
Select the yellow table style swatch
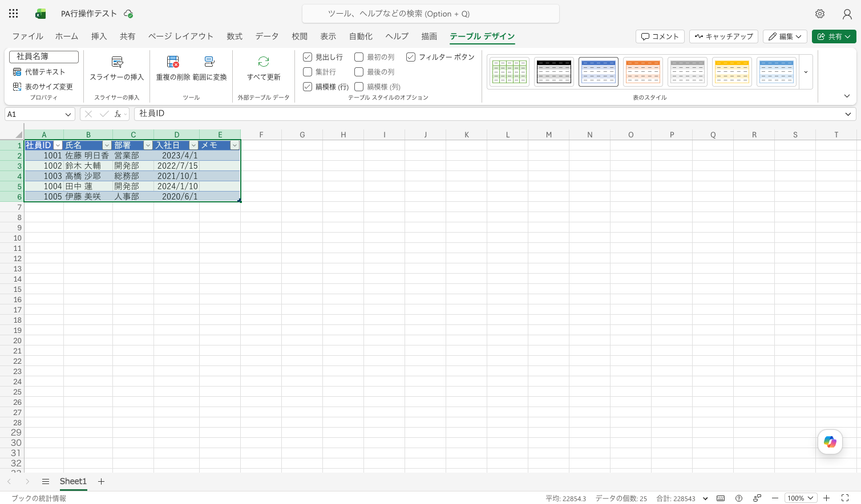point(732,72)
